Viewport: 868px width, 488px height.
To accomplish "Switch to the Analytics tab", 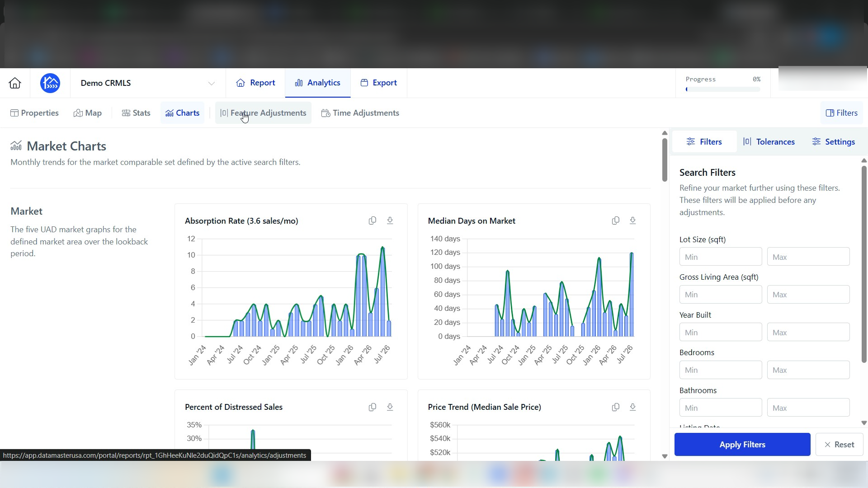I will [x=318, y=83].
